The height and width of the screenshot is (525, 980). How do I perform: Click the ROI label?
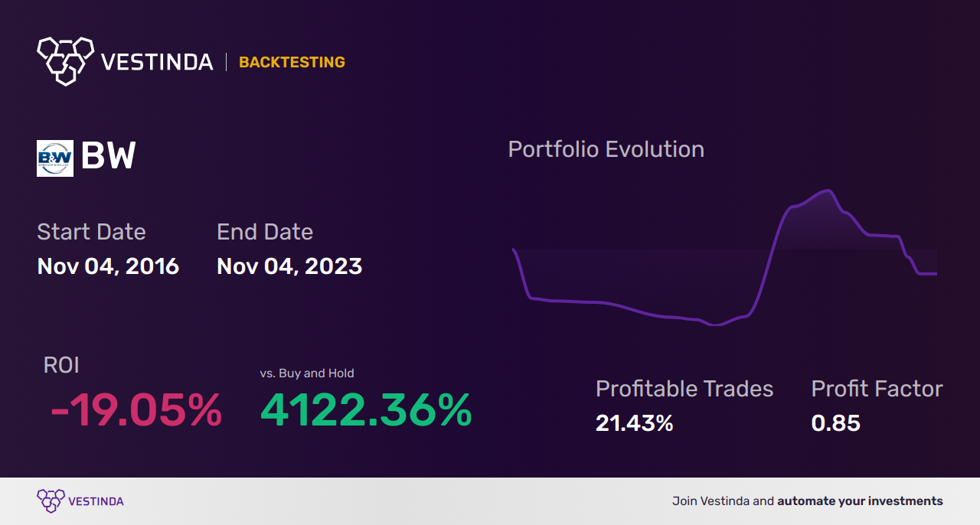(61, 365)
